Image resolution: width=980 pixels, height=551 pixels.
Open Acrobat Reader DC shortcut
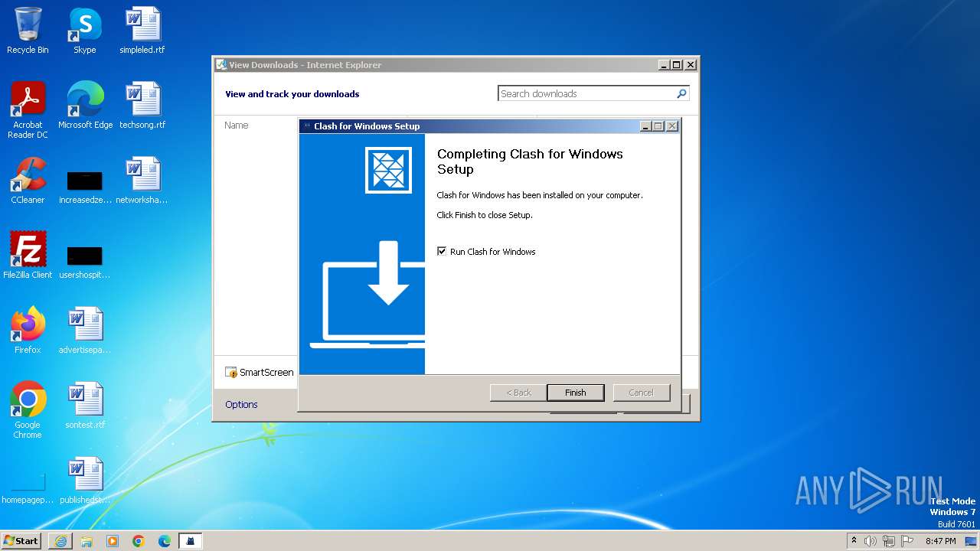coord(28,110)
